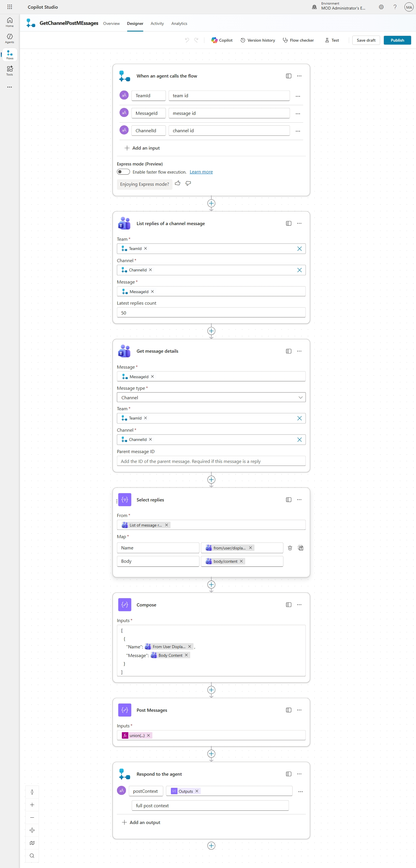This screenshot has width=416, height=868.
Task: Click Save draft button
Action: tap(366, 40)
